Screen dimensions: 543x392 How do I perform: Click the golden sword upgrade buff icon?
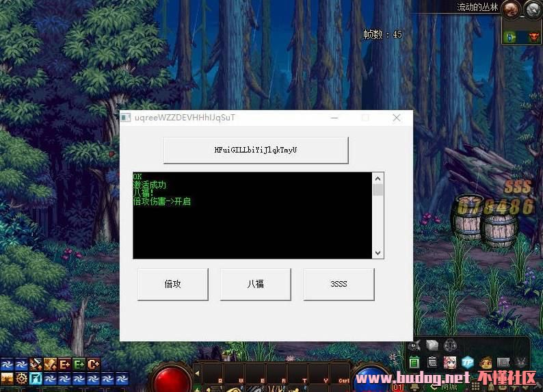[50, 365]
